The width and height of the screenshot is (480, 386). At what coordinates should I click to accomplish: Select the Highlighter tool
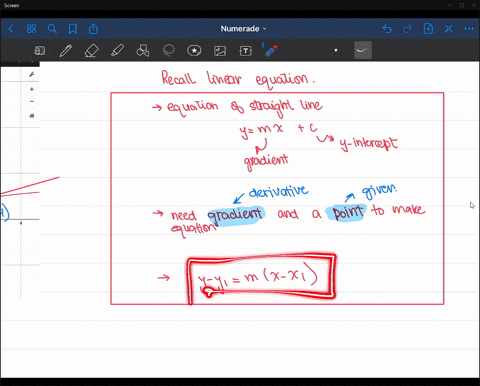click(117, 51)
